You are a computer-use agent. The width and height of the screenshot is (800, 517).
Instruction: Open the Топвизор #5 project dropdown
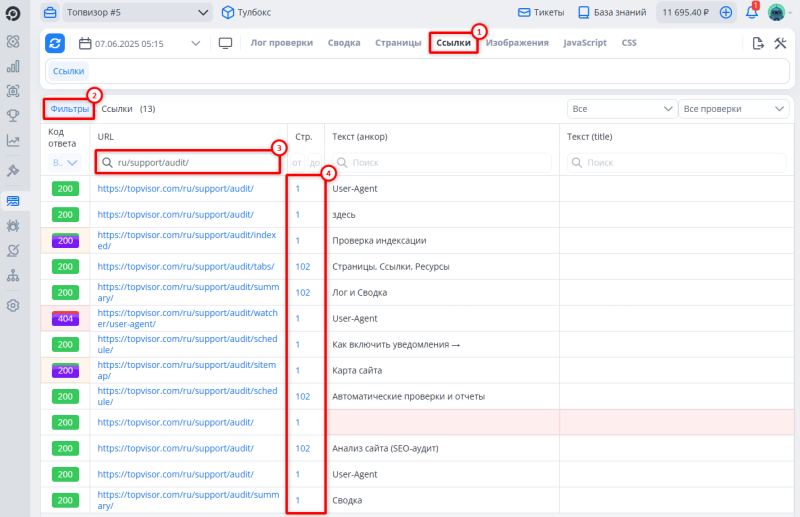tap(137, 13)
